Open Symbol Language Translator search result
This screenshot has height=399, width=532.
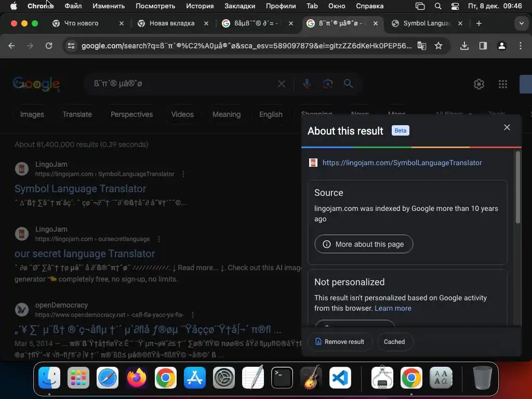click(x=81, y=189)
